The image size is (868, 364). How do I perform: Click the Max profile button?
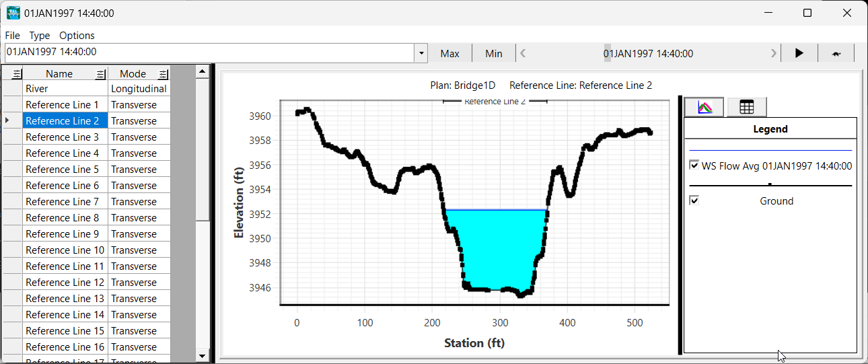449,53
